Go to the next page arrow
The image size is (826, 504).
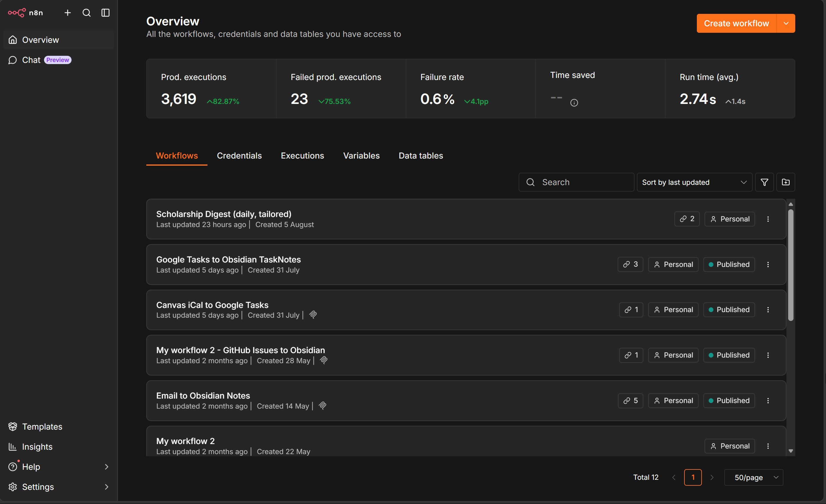point(712,477)
